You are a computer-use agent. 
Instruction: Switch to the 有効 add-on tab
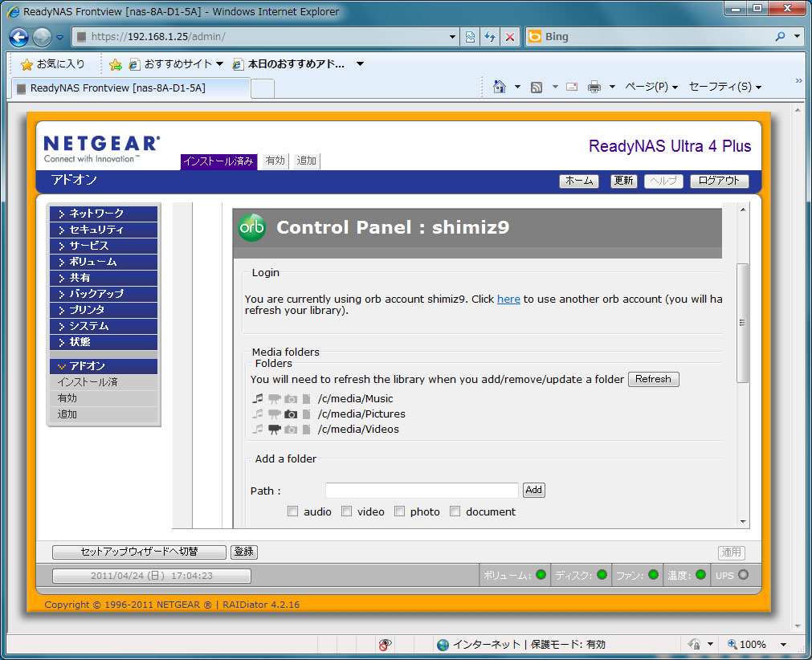(275, 161)
